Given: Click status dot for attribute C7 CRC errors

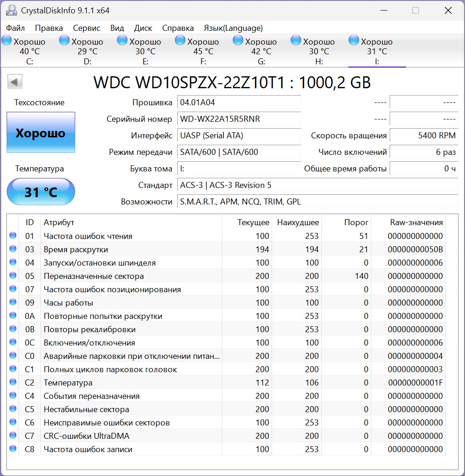Looking at the screenshot, I should coord(13,435).
